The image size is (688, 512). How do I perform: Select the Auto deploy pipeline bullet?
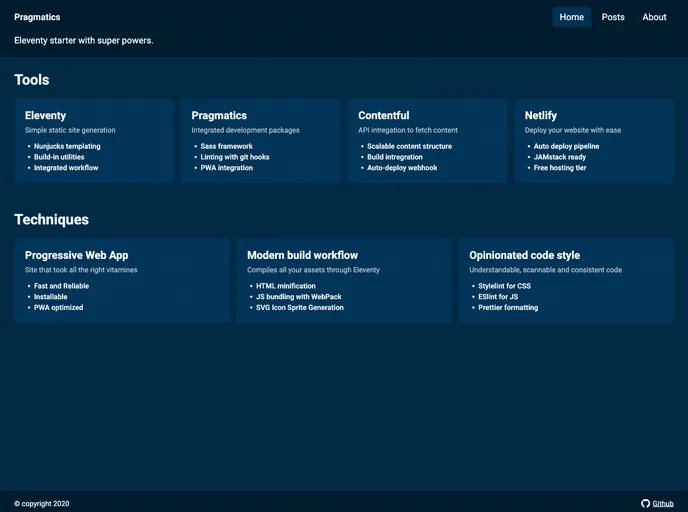point(566,146)
